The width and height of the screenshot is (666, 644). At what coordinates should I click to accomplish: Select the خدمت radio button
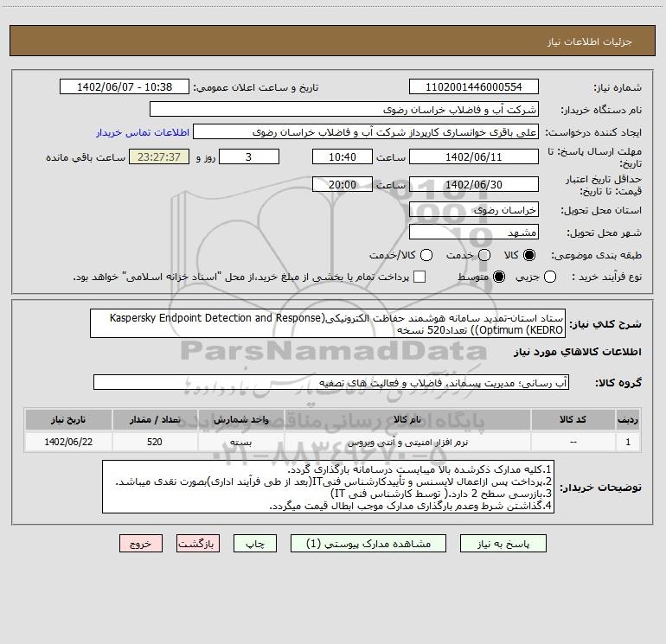[484, 255]
